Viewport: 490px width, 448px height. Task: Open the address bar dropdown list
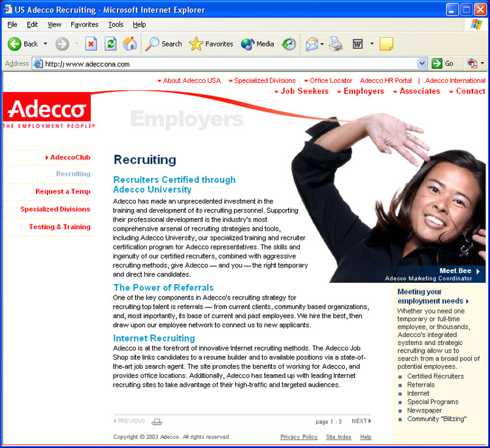pos(422,64)
